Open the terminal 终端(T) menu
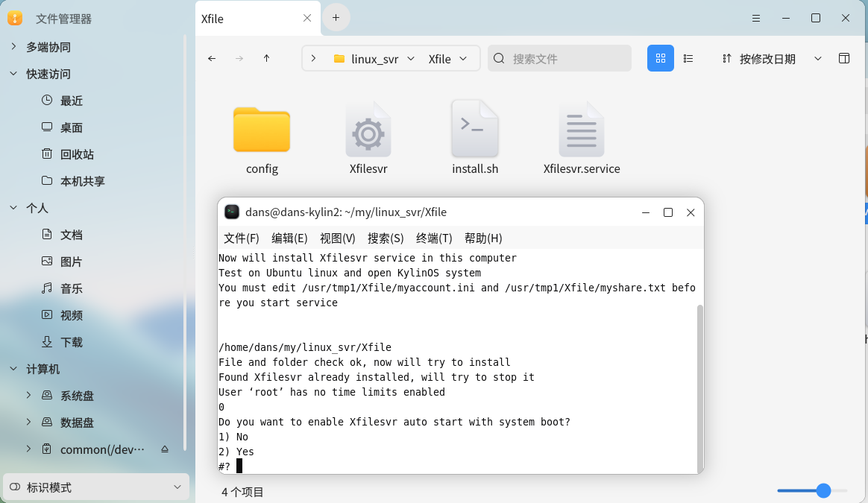868x503 pixels. [434, 238]
